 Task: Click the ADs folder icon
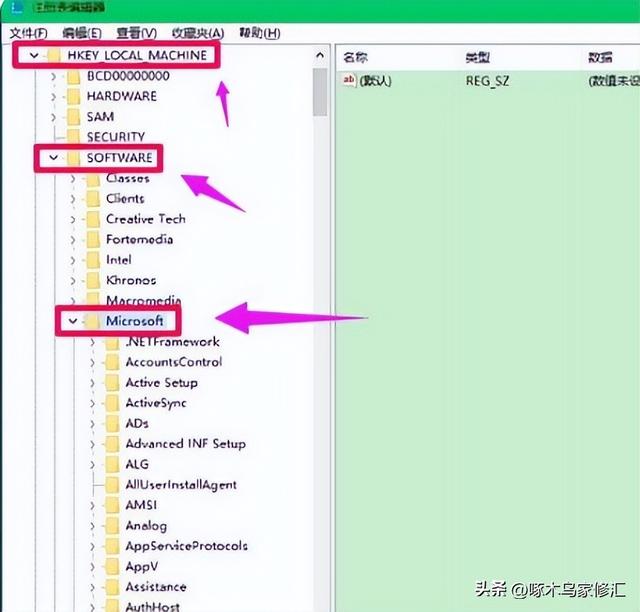point(112,424)
